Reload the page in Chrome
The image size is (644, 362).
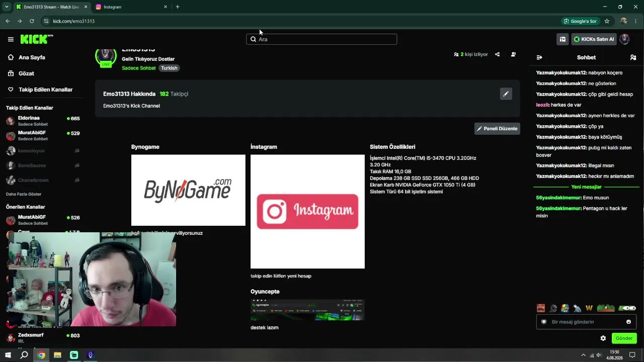(32, 21)
